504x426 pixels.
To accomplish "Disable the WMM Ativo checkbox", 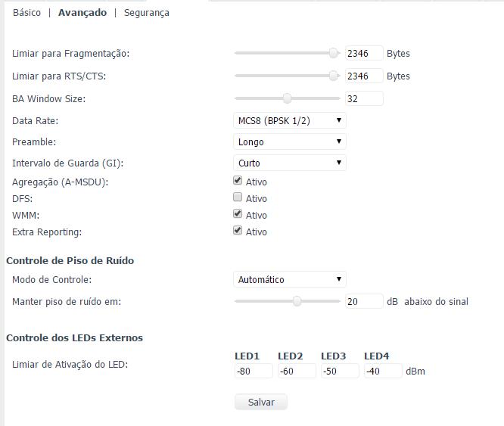I will click(238, 214).
